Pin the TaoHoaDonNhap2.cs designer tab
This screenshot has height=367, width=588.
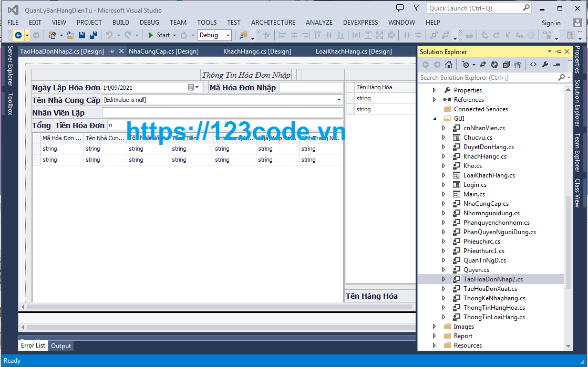pyautogui.click(x=110, y=51)
